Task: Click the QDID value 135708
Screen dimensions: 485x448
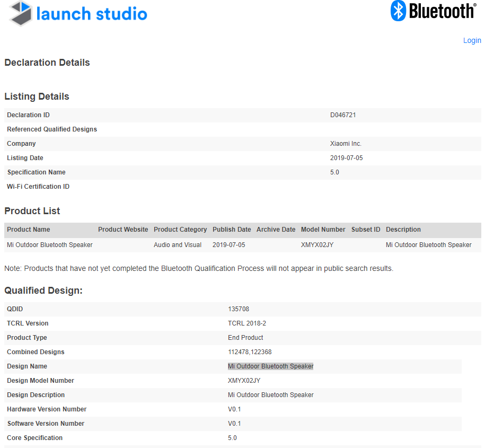Action: (x=239, y=309)
